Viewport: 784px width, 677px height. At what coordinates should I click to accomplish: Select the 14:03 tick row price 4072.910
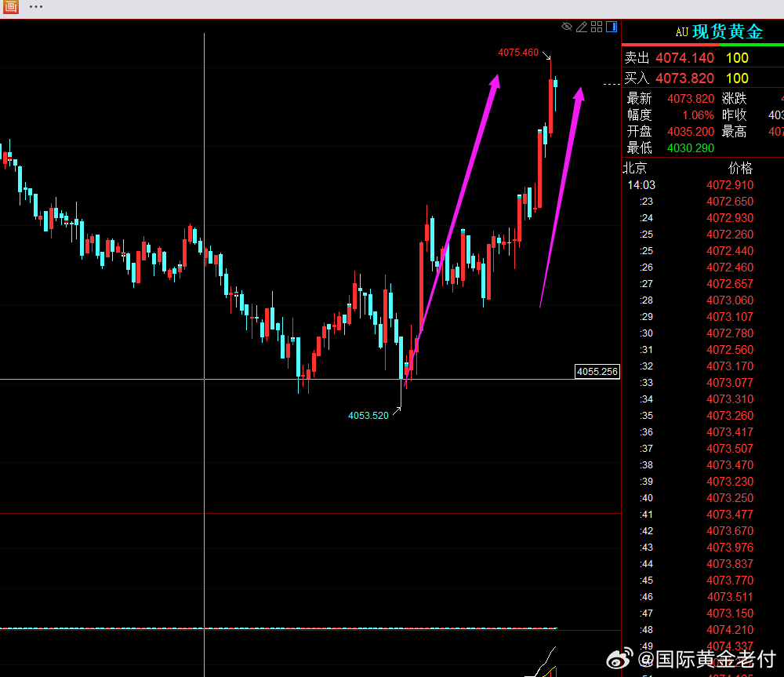tap(730, 185)
